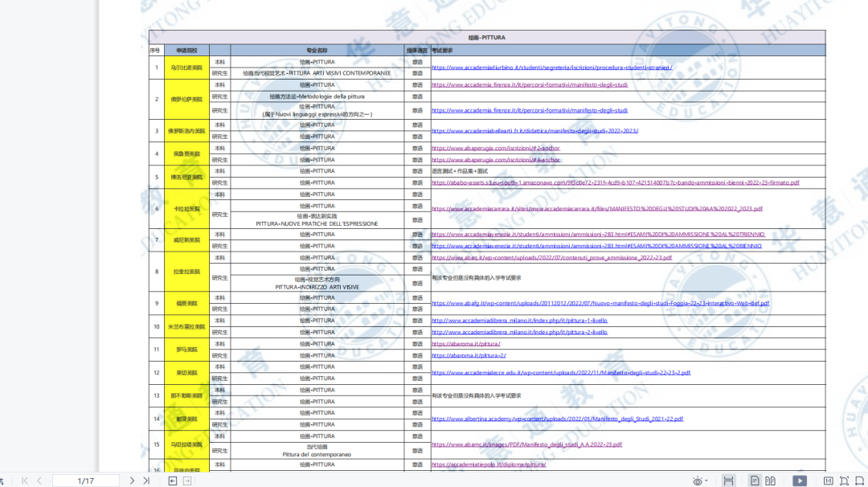Viewport: 868px width, 487px height.
Task: Select the PITTURA ARTI VISIVI CONTEMPORANEE cell
Action: [317, 73]
